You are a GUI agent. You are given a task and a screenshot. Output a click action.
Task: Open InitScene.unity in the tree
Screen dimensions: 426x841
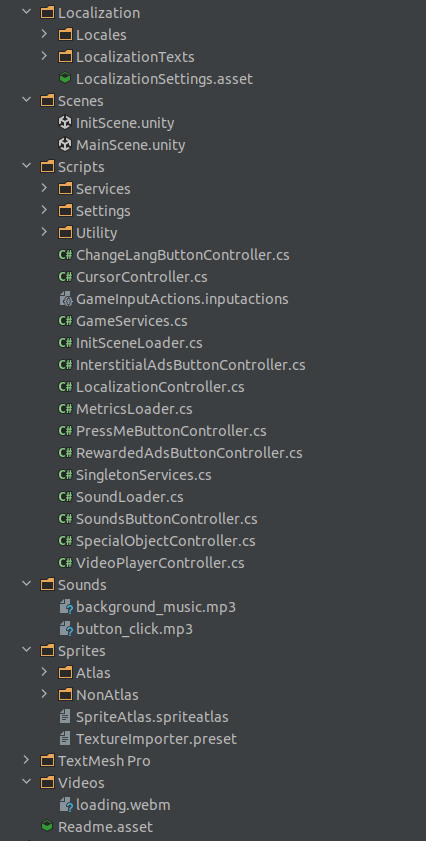(x=125, y=123)
